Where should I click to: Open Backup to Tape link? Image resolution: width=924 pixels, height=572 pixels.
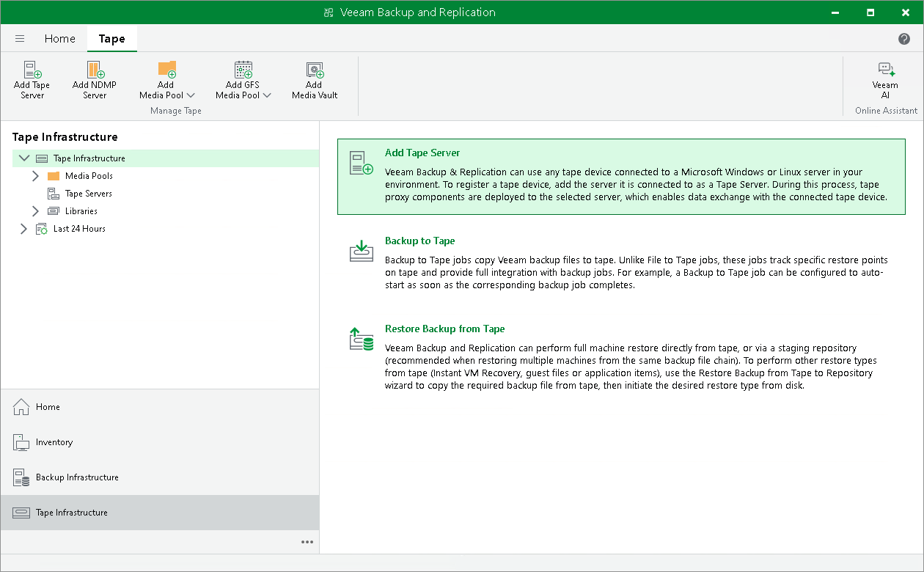click(x=420, y=241)
